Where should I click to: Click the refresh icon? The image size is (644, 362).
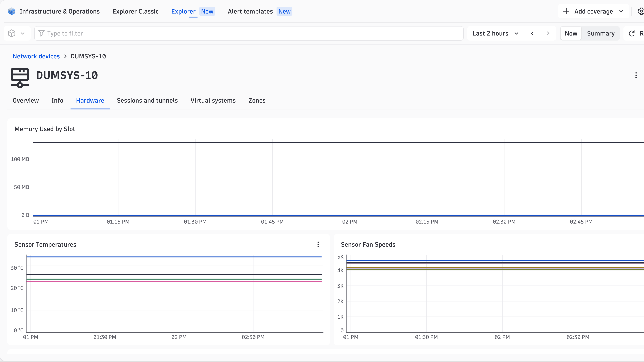point(632,33)
